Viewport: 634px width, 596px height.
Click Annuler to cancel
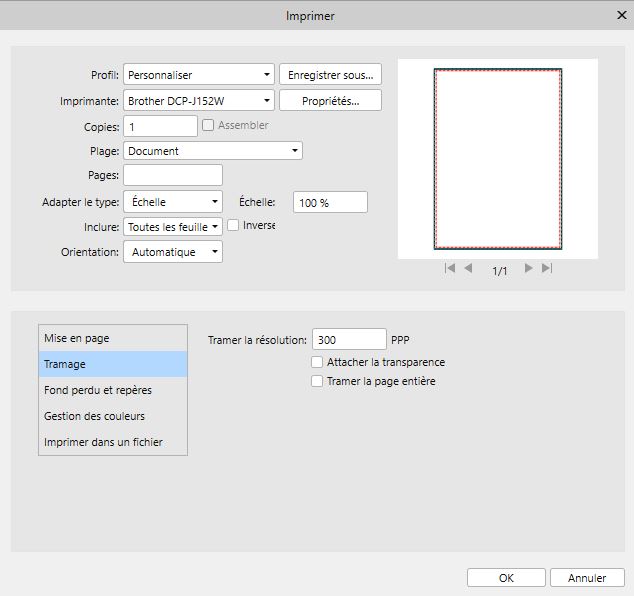[x=587, y=578]
